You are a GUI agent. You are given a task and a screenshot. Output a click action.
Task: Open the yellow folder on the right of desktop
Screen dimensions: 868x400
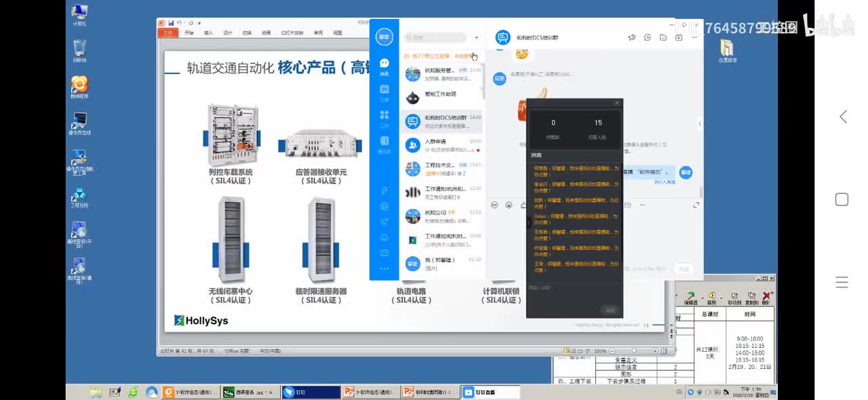click(x=727, y=52)
